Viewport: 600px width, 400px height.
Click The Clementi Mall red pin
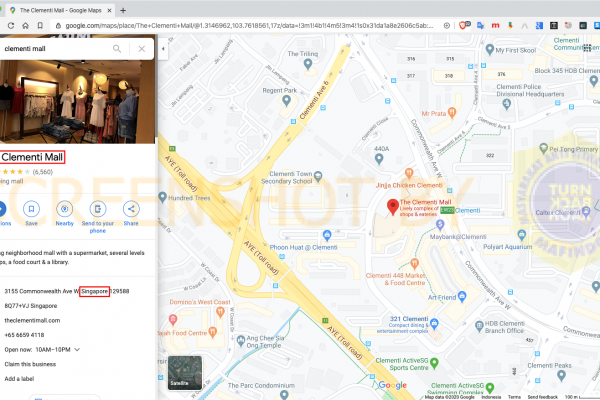point(393,207)
